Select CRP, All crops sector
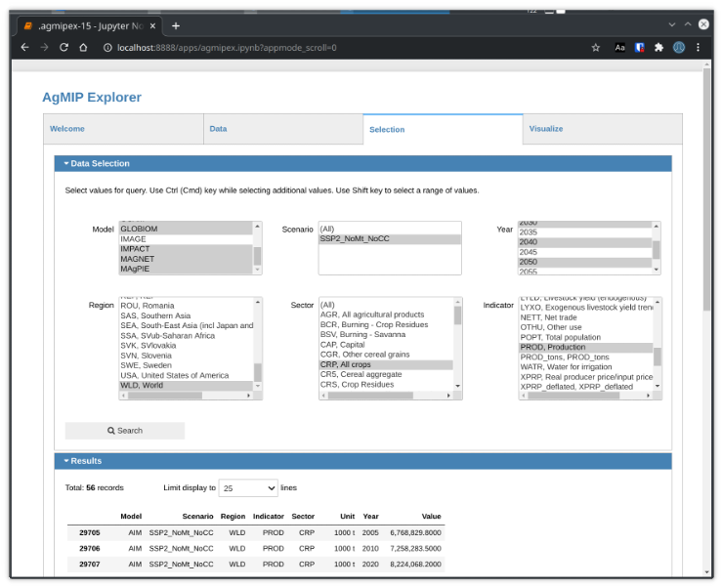Screen dimensions: 722x588 pyautogui.click(x=386, y=364)
